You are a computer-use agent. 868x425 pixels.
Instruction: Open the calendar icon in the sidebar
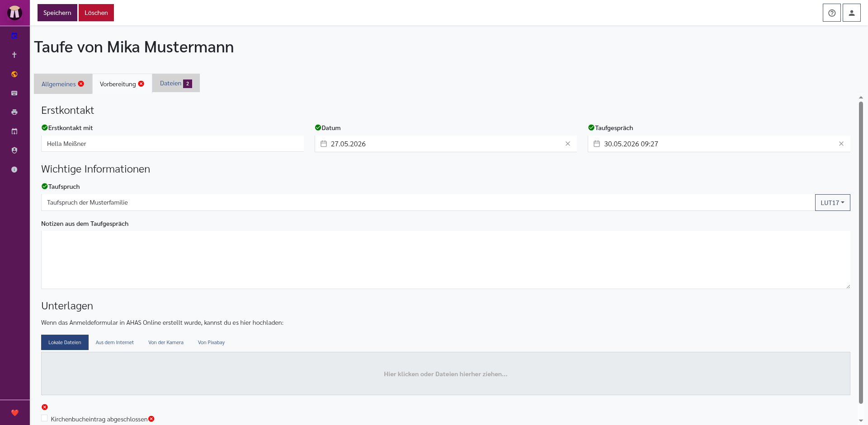pyautogui.click(x=14, y=36)
